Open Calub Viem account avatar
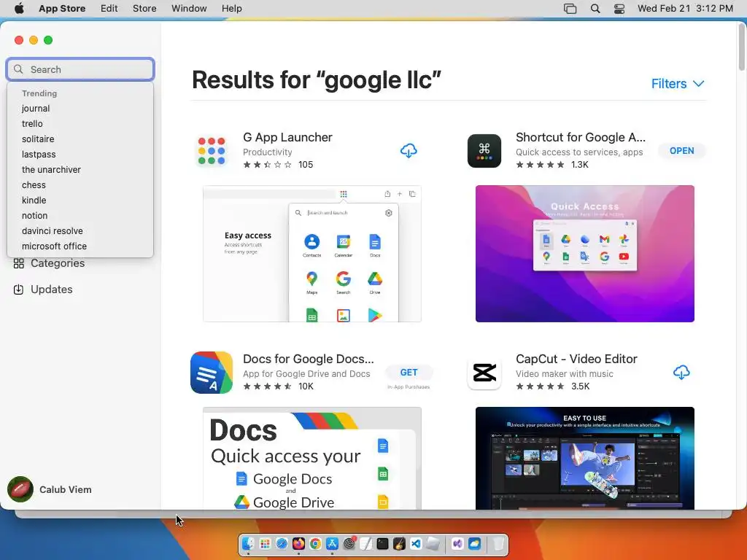Image resolution: width=747 pixels, height=560 pixels. click(x=20, y=489)
